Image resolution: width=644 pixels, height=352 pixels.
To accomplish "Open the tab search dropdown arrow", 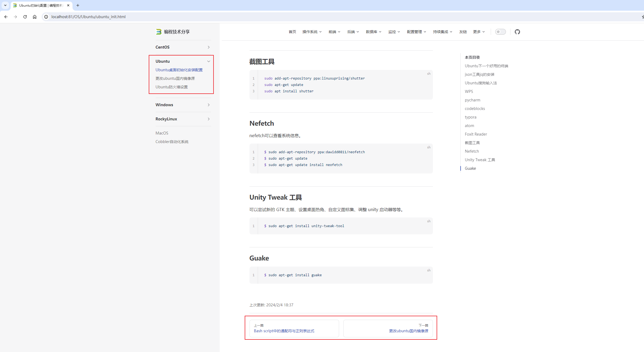I will coord(5,5).
